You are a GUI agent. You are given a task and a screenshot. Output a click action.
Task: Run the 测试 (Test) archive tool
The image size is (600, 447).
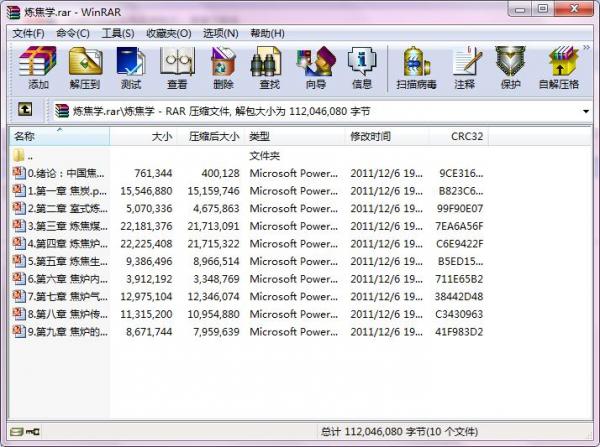click(x=131, y=67)
